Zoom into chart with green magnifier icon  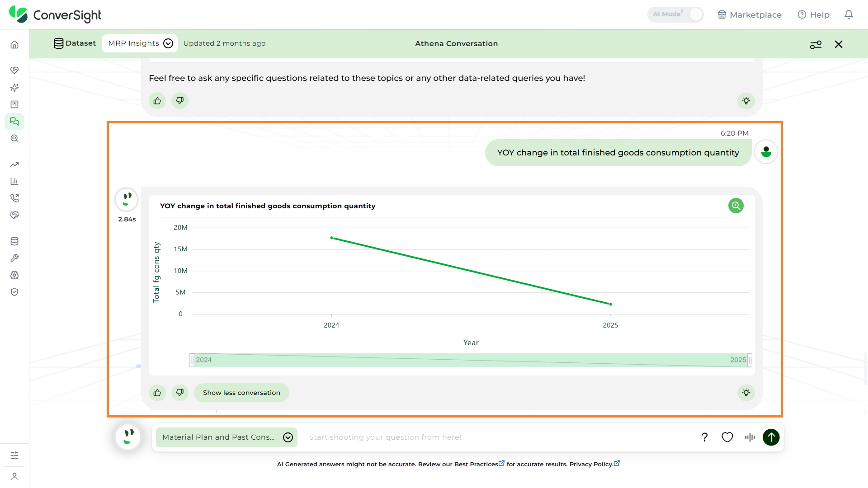[736, 206]
